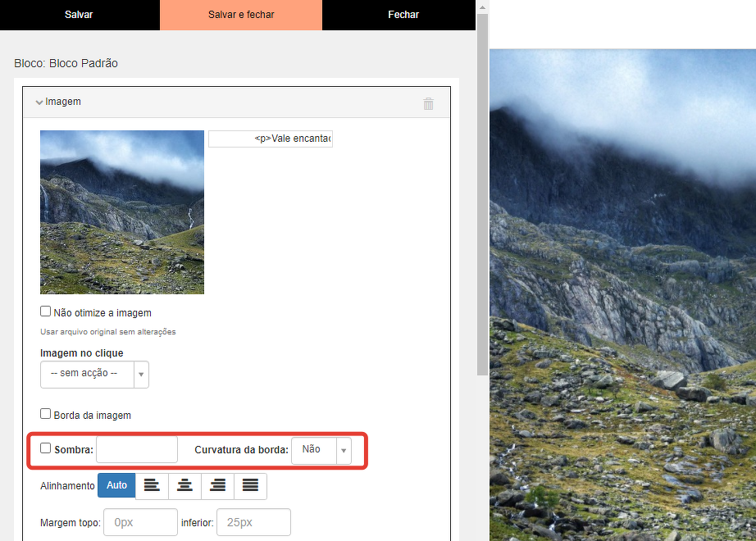Click the 'Margem topo' input field
756x541 pixels.
[140, 522]
